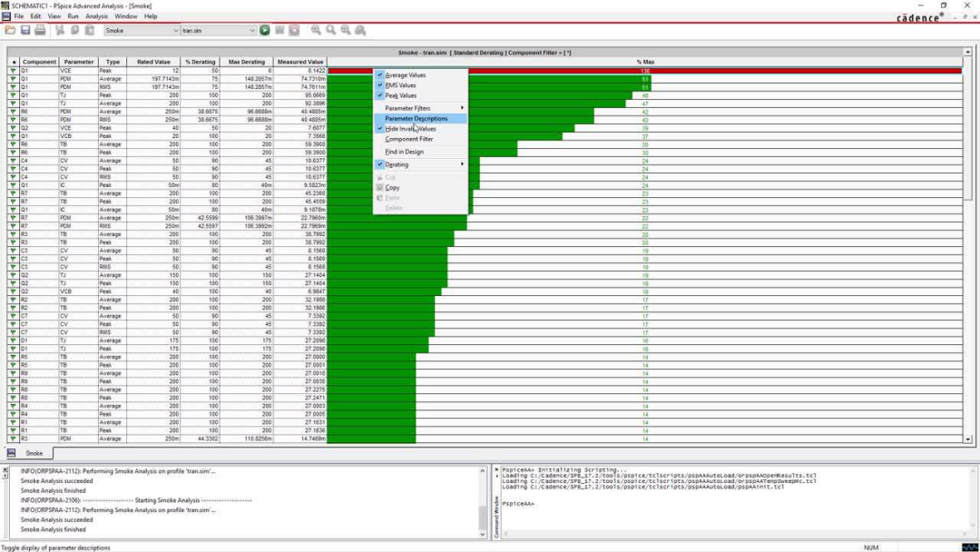Open the Window menu
Screen dimensions: 980x552
click(x=125, y=16)
